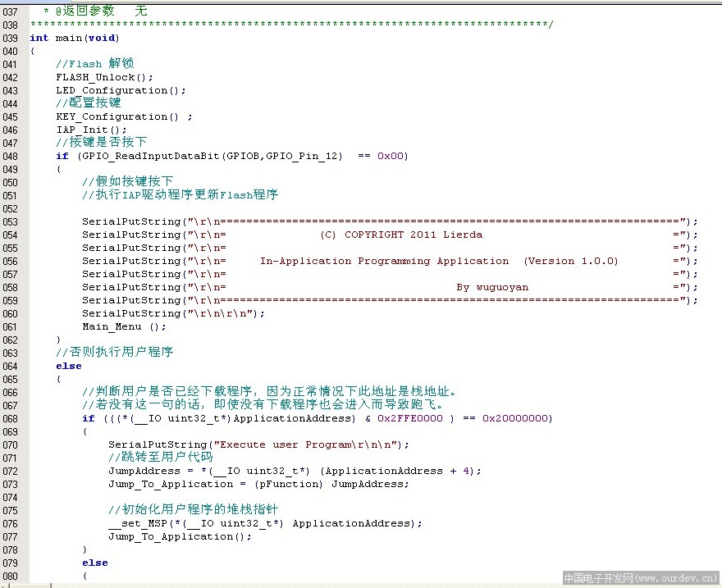Click line number 039 in the gutter
The height and width of the screenshot is (588, 722).
10,39
